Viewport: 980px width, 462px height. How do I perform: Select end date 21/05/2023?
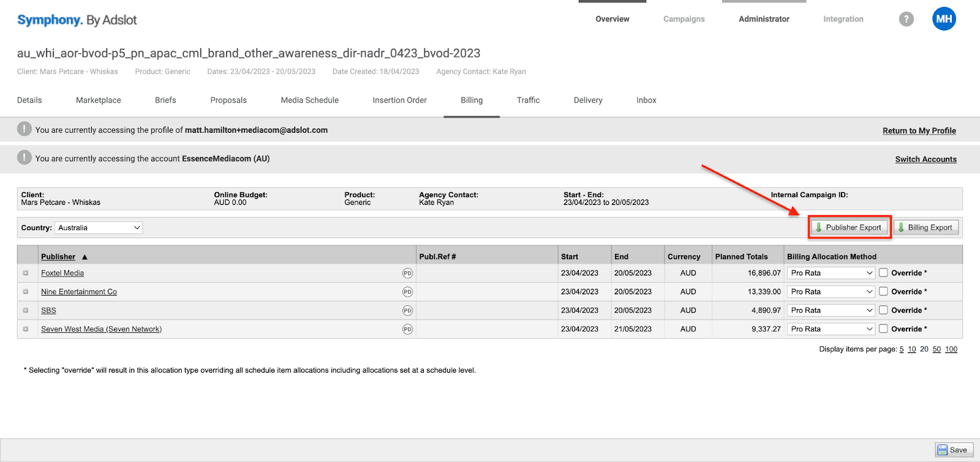pyautogui.click(x=633, y=329)
